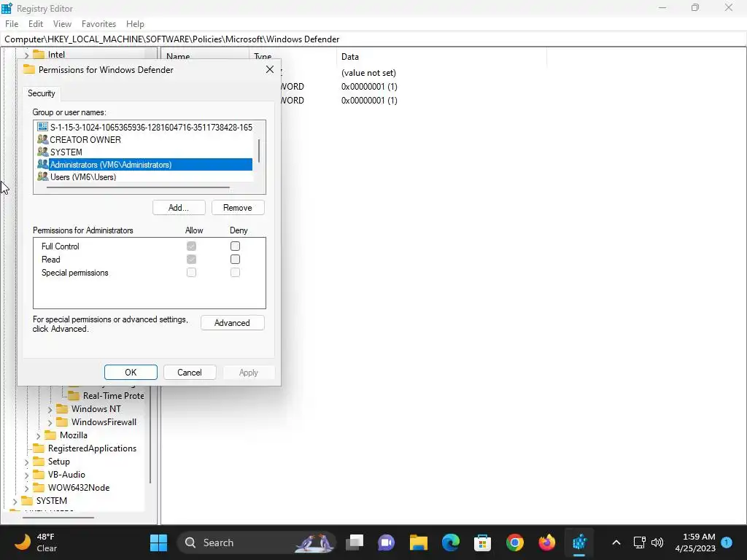Select the (value not set) data cell

368,73
